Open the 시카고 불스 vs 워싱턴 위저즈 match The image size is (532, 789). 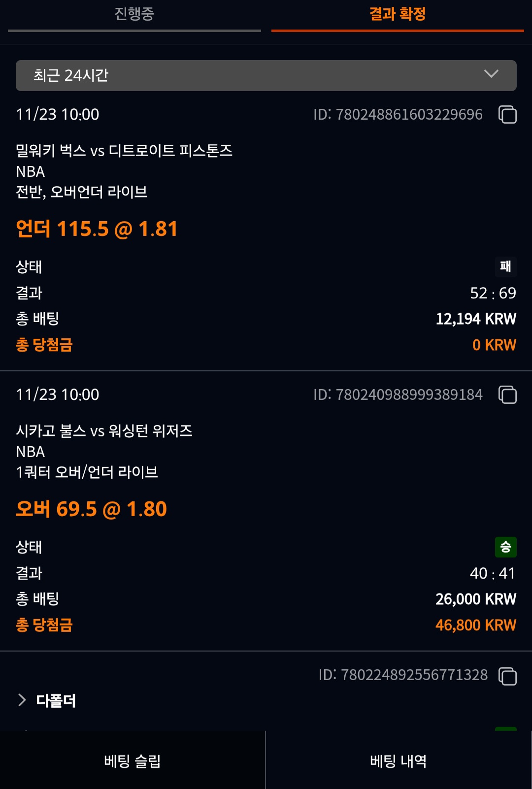[x=104, y=431]
